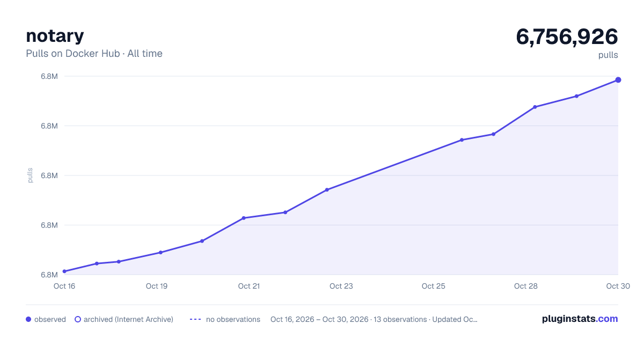Select the first data point above Oct 16
This screenshot has height=338, width=644.
click(64, 271)
